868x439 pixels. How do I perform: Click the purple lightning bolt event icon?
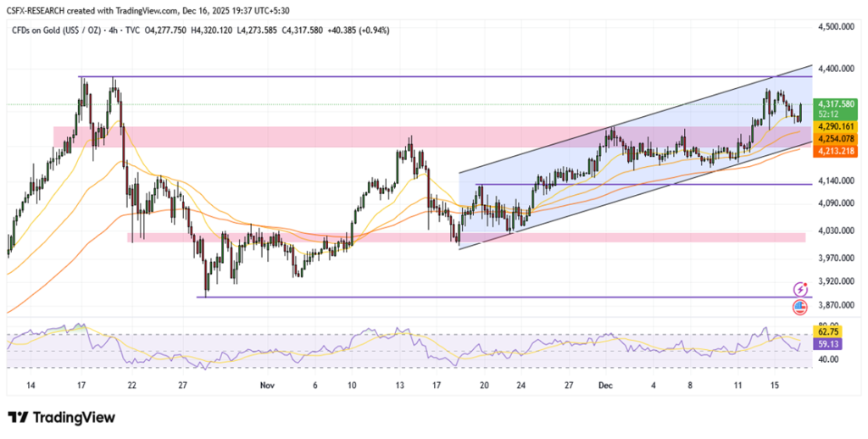[799, 289]
